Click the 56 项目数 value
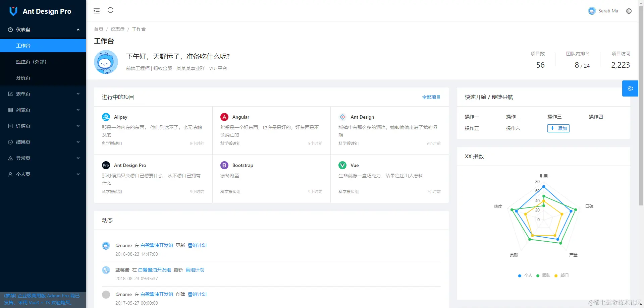The height and width of the screenshot is (308, 644). 540,65
